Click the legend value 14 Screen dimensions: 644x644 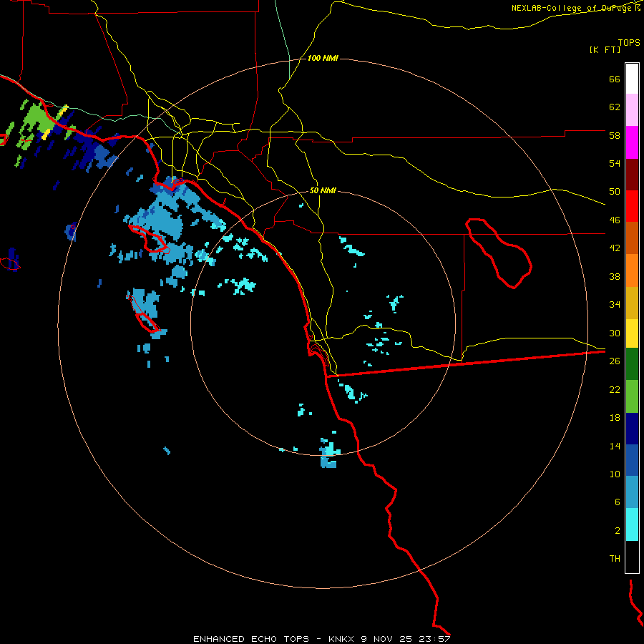click(x=615, y=446)
